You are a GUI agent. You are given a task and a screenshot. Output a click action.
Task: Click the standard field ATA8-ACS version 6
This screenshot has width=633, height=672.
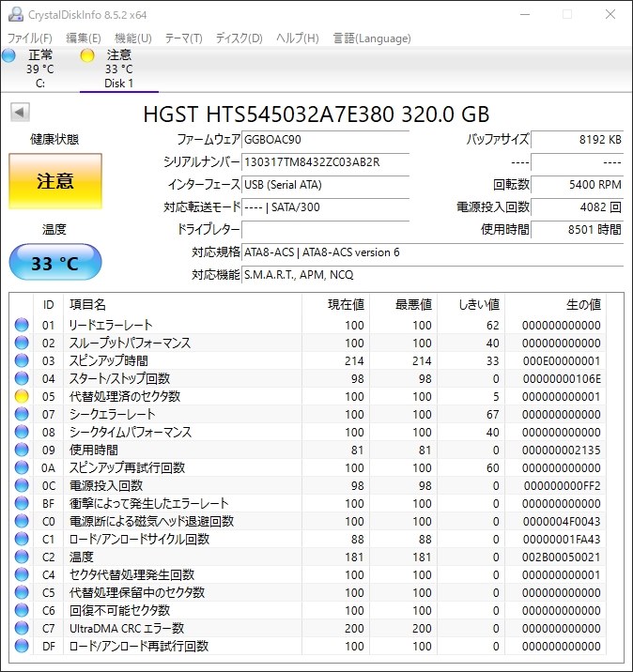[x=433, y=252]
